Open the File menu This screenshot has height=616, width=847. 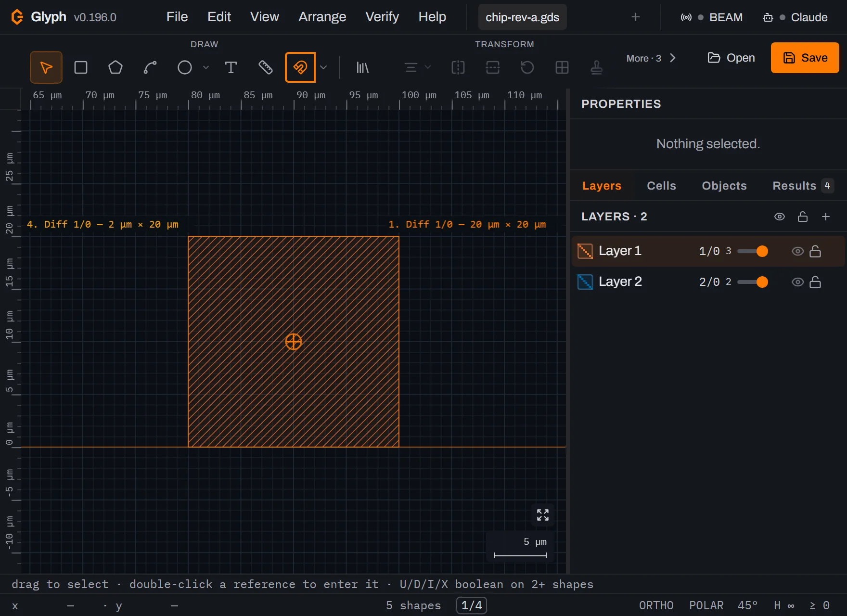point(177,17)
